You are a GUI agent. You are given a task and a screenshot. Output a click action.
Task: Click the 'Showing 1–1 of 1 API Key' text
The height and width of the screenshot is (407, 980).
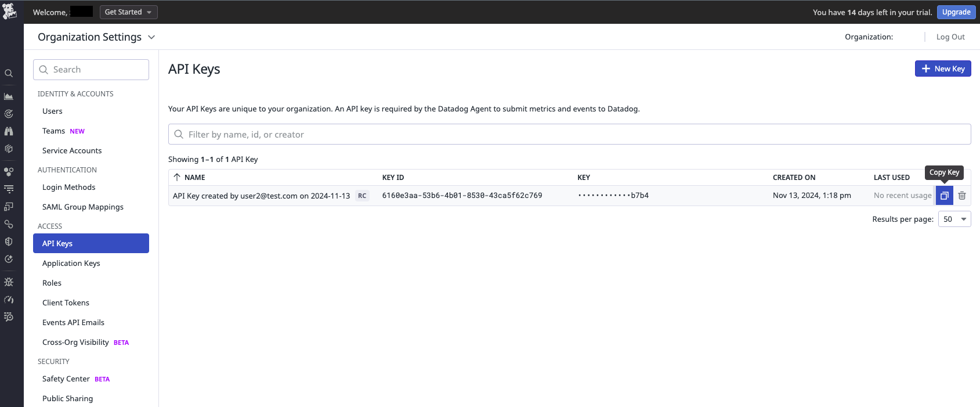pyautogui.click(x=213, y=160)
